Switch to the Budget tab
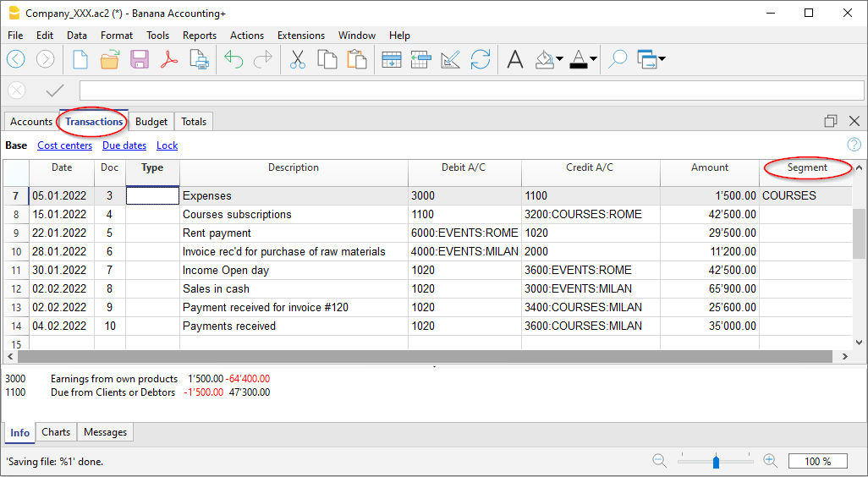 click(151, 122)
